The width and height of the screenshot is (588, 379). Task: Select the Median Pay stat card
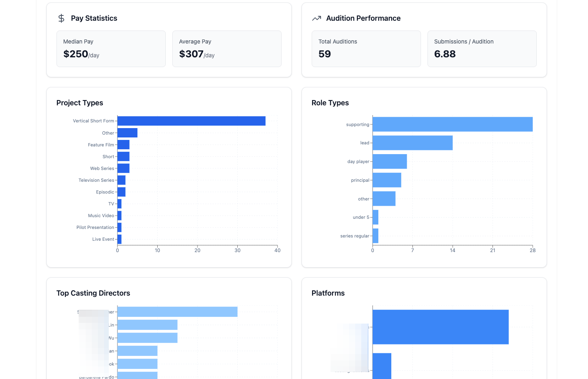[111, 48]
